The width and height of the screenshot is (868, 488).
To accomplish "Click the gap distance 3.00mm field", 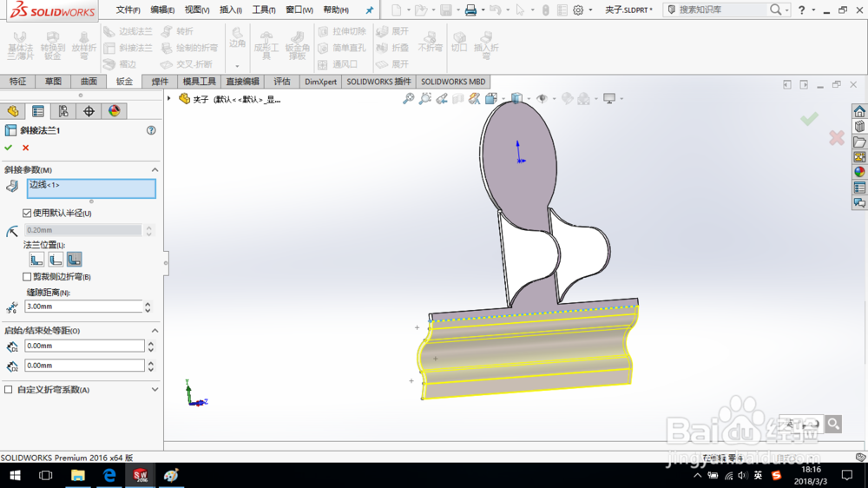I will [83, 307].
